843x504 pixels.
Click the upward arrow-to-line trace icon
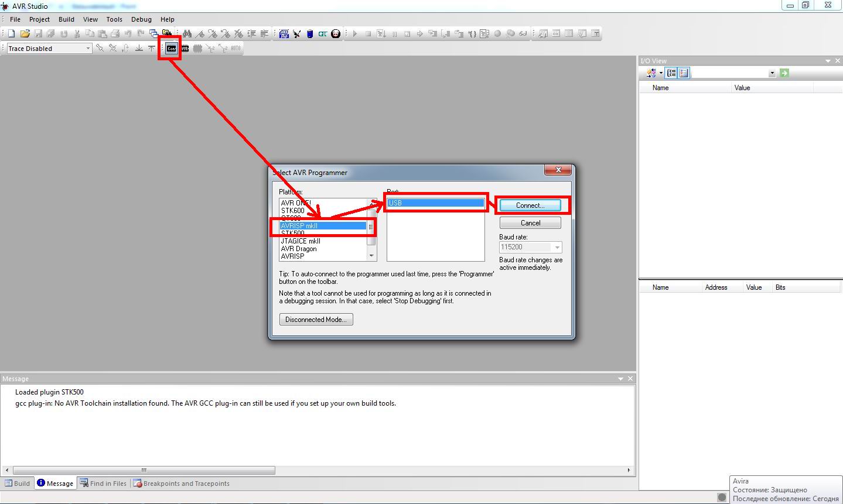(x=152, y=49)
